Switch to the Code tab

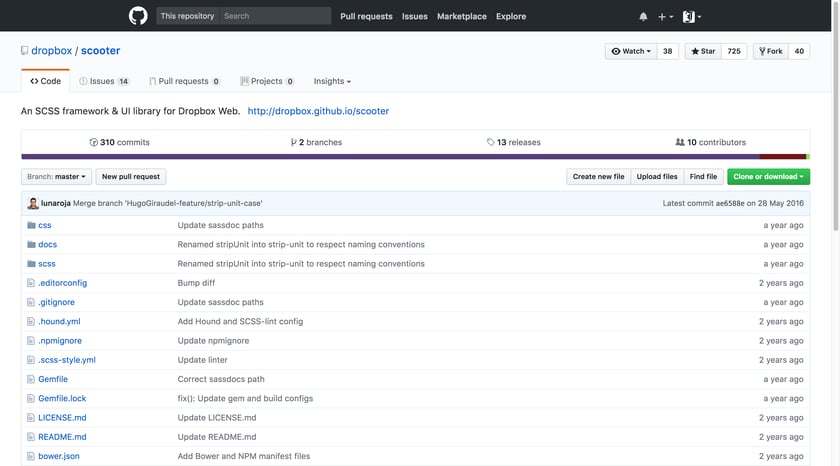tap(46, 81)
